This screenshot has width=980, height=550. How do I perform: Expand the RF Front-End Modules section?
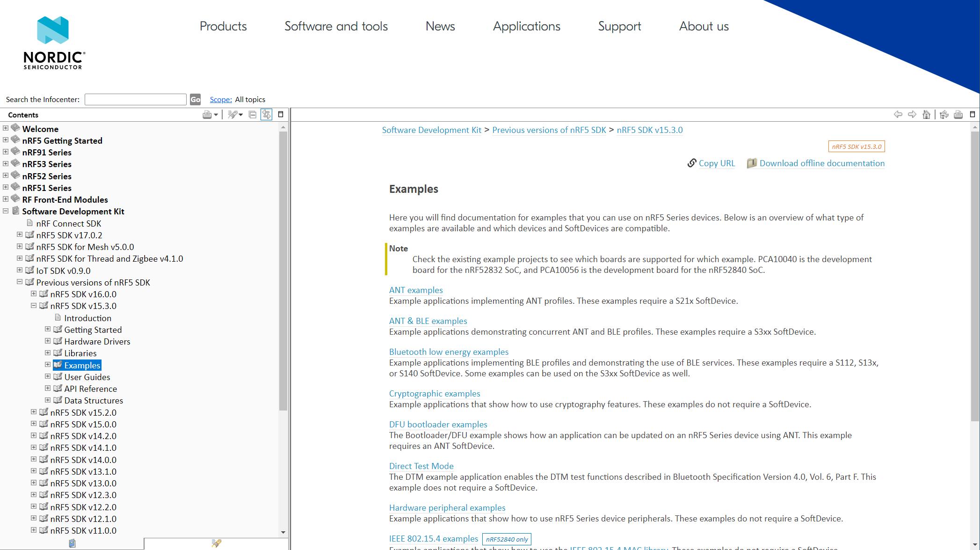tap(7, 198)
